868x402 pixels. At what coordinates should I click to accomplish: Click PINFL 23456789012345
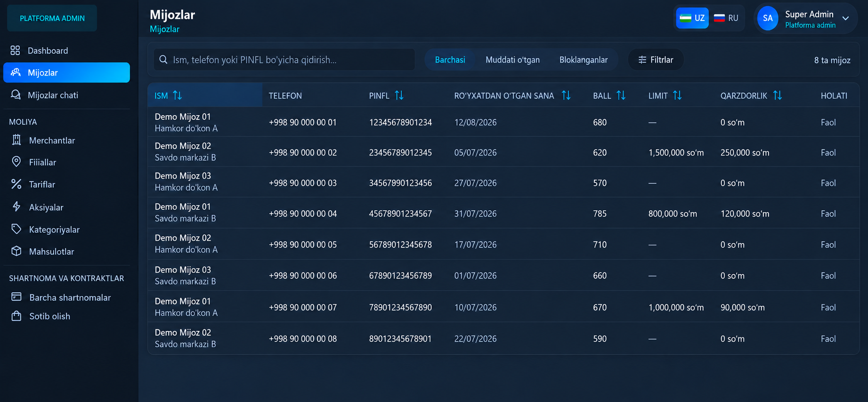pyautogui.click(x=400, y=153)
